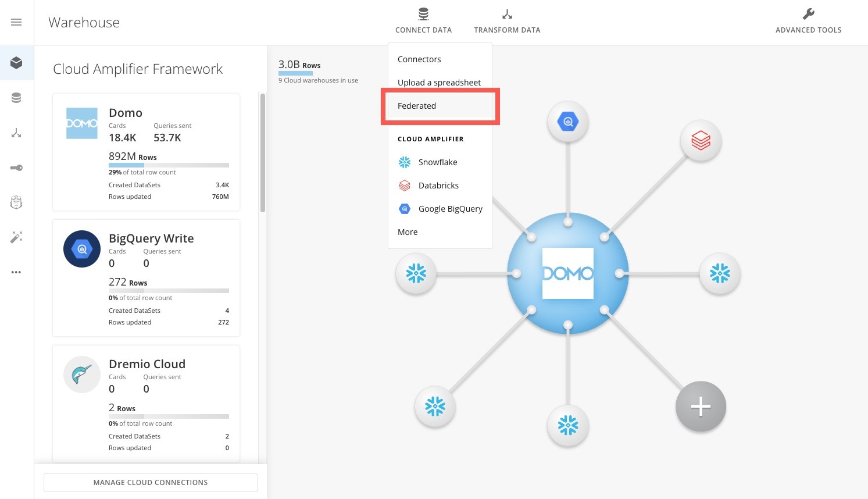Open the more options ellipsis in sidebar
The height and width of the screenshot is (499, 868).
[x=16, y=272]
